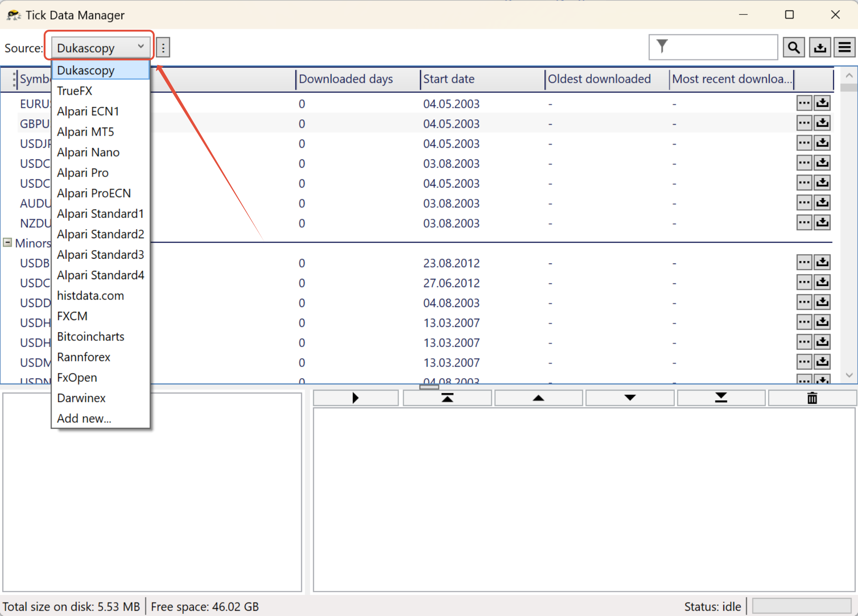Click the horizontal splitter grip handle

(x=429, y=387)
